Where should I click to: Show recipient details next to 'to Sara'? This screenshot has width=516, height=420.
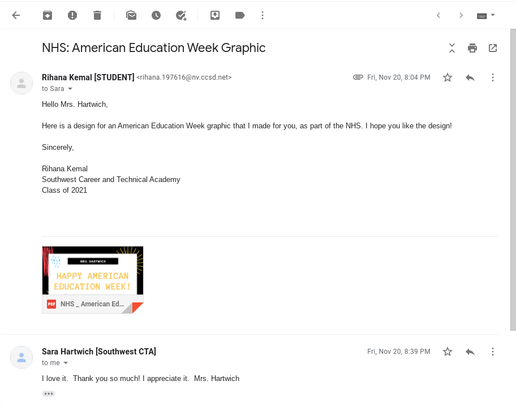coord(70,89)
